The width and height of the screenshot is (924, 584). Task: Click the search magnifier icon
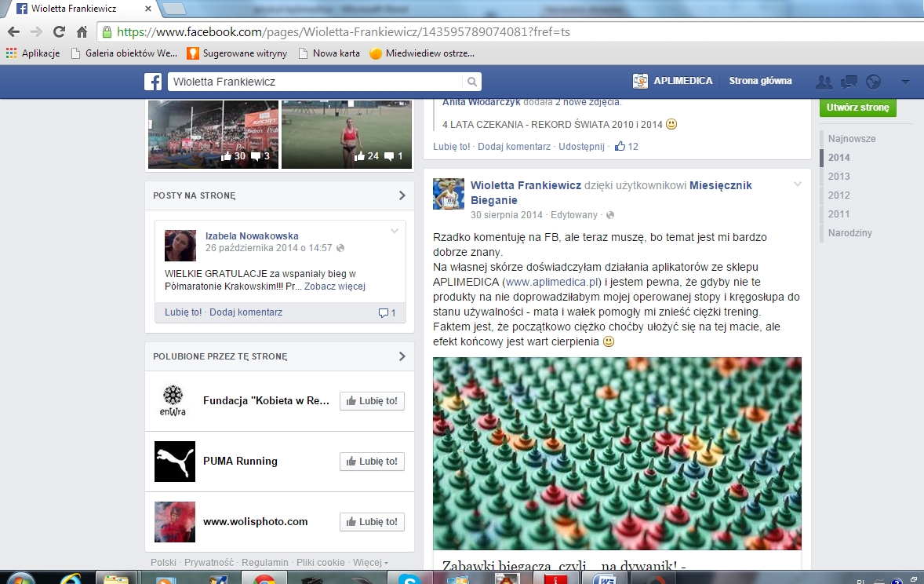pos(471,82)
